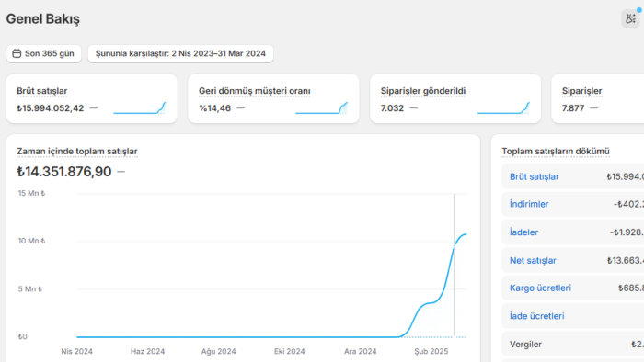Click the ₺14.351.876,90 total sales value

64,172
